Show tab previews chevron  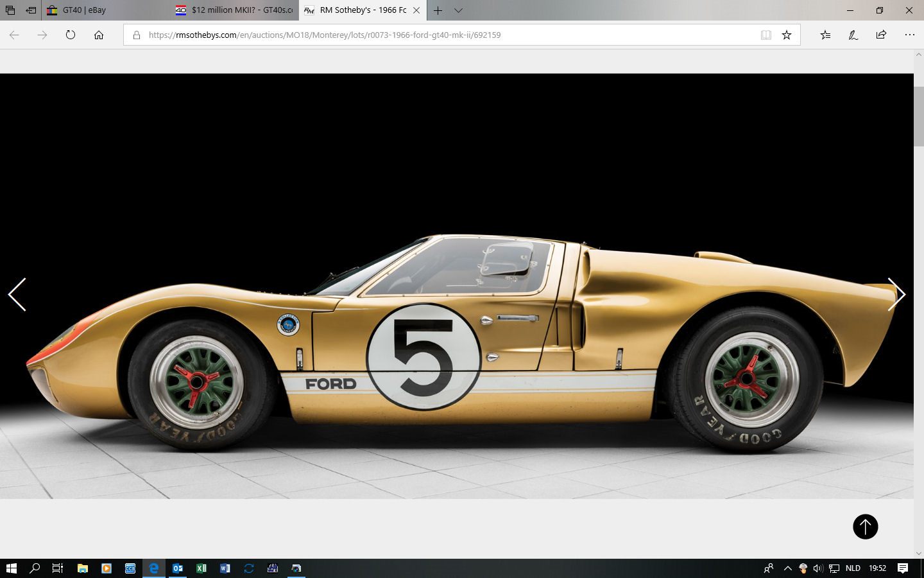coord(458,10)
